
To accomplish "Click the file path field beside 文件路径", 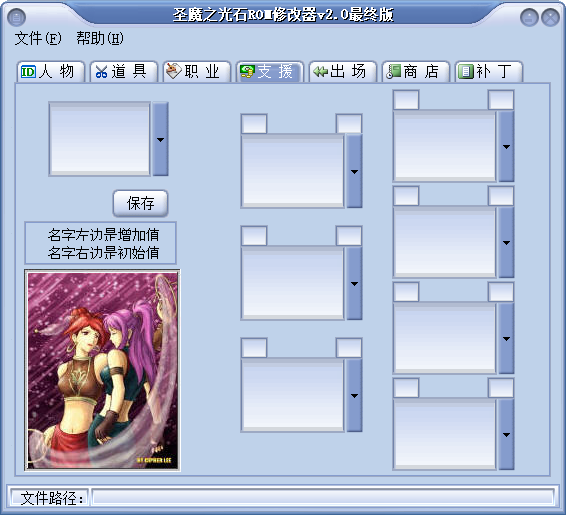I will (323, 498).
